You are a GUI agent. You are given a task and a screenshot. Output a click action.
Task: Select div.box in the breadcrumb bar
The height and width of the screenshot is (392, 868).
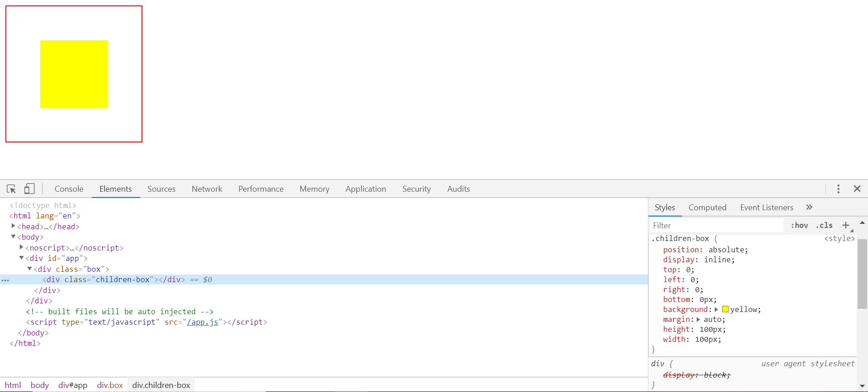coord(110,385)
